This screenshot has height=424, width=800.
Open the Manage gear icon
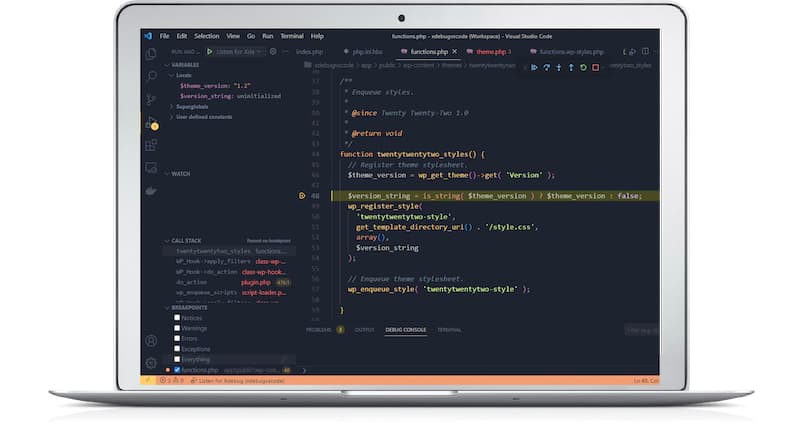click(x=152, y=362)
